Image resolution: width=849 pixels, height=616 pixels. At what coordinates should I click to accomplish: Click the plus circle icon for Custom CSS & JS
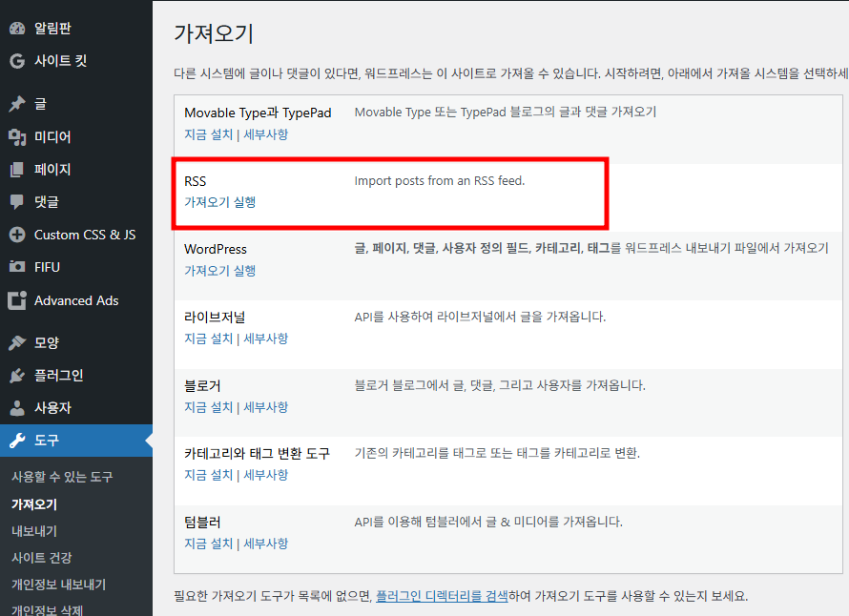17,235
